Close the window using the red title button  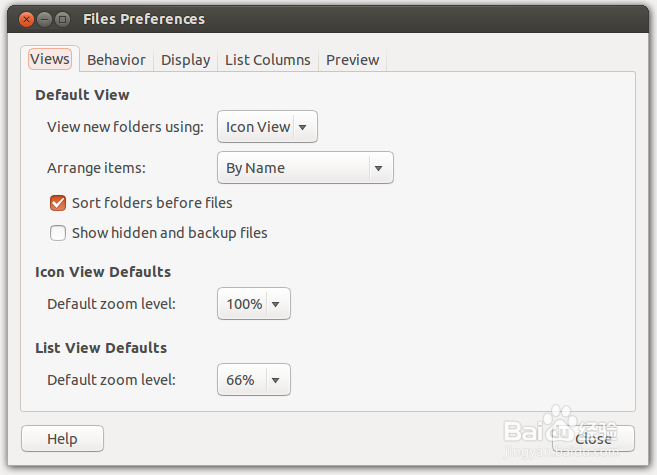pos(26,19)
